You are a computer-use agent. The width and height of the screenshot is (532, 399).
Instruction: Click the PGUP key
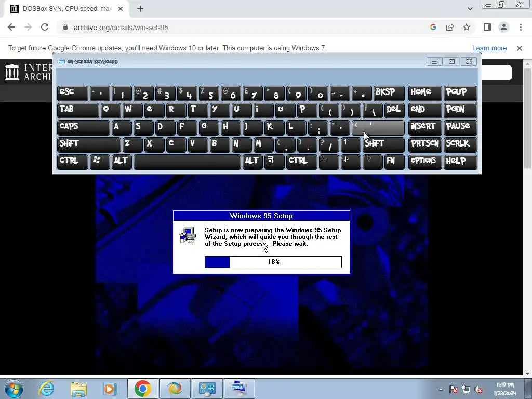[x=460, y=93]
